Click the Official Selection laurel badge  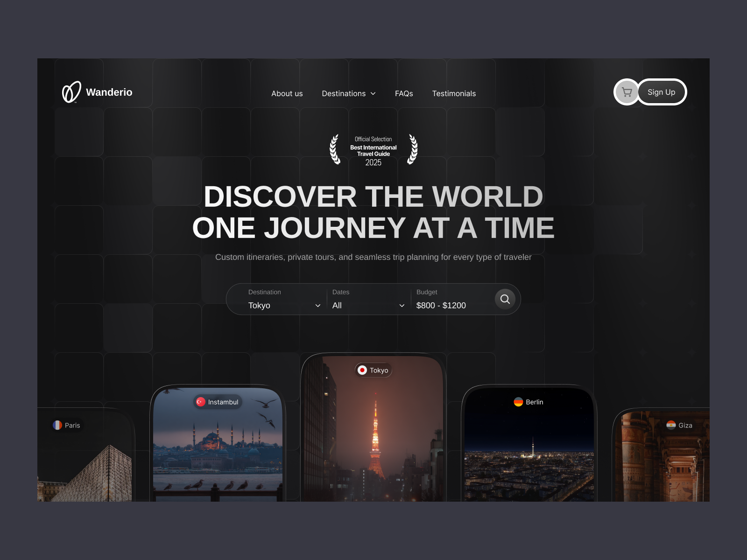click(373, 150)
